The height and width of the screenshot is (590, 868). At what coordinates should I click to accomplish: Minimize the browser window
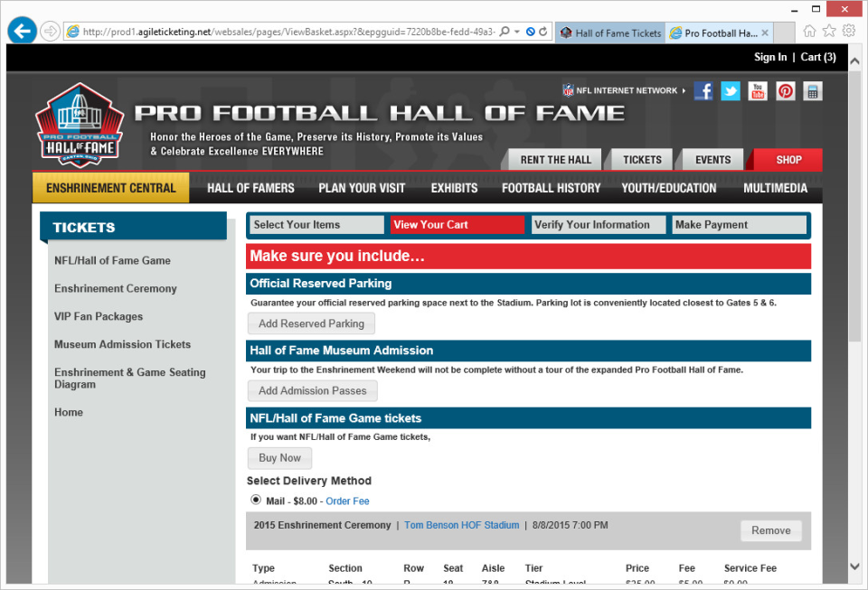pyautogui.click(x=795, y=9)
